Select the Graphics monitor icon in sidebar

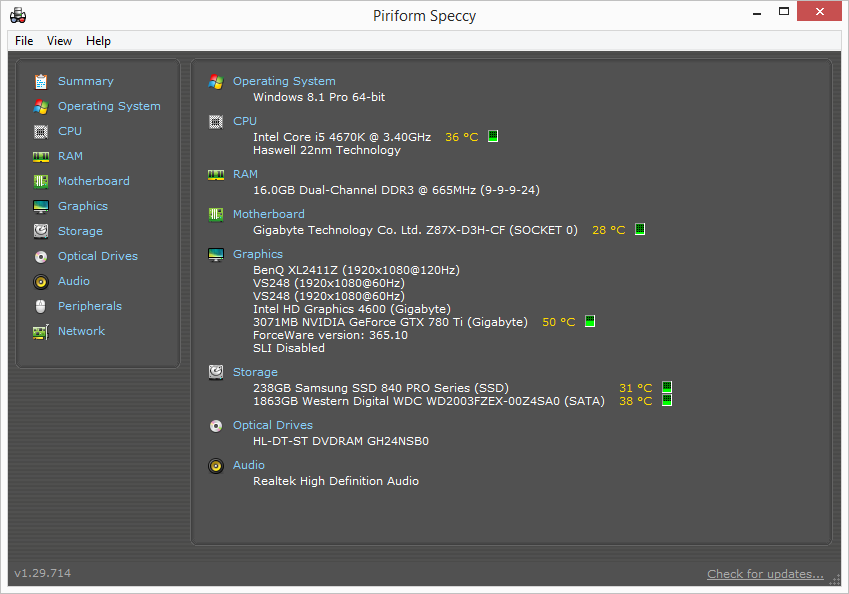pyautogui.click(x=41, y=206)
